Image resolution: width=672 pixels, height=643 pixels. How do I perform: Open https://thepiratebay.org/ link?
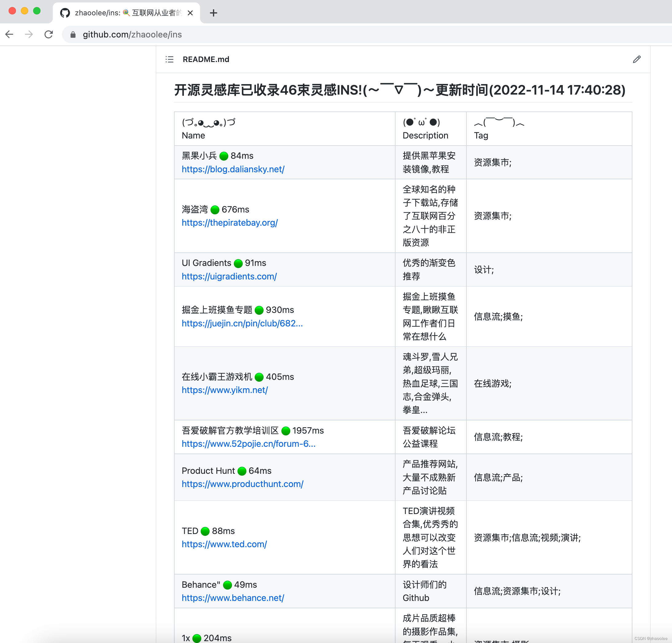(x=230, y=223)
